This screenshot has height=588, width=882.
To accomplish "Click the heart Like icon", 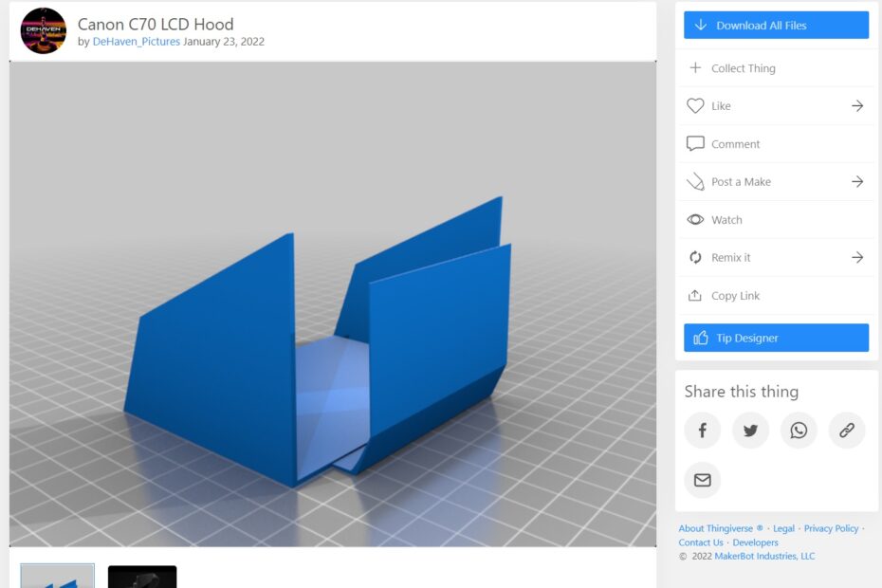I will click(x=695, y=106).
